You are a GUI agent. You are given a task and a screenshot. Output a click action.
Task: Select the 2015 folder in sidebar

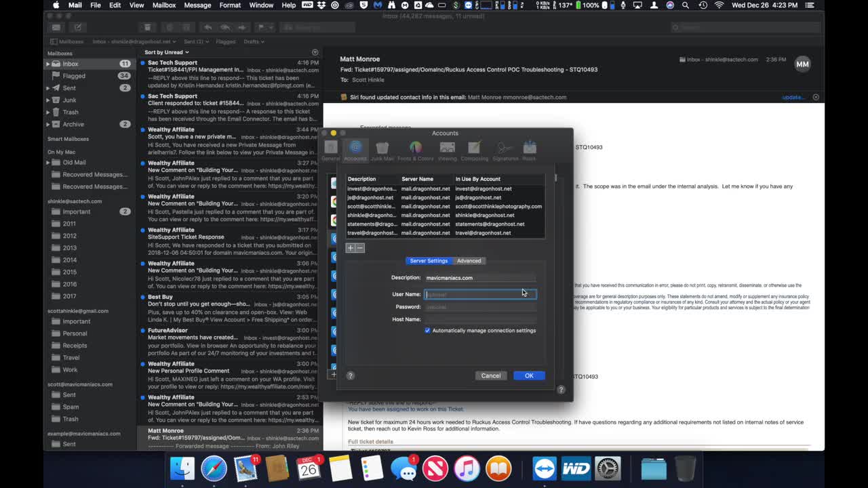(69, 272)
